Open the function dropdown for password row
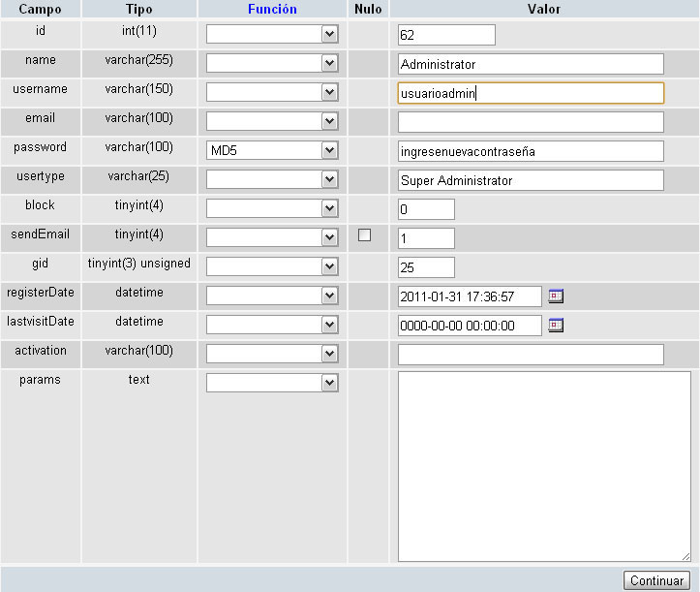The image size is (700, 592). (272, 151)
